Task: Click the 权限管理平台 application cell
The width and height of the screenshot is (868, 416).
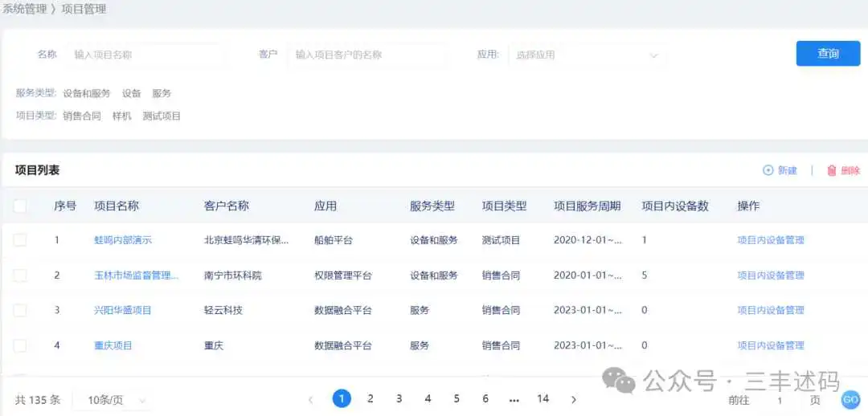Action: pos(343,275)
